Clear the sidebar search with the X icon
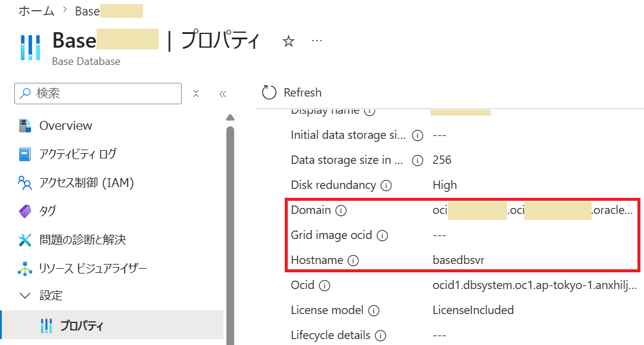 [196, 94]
